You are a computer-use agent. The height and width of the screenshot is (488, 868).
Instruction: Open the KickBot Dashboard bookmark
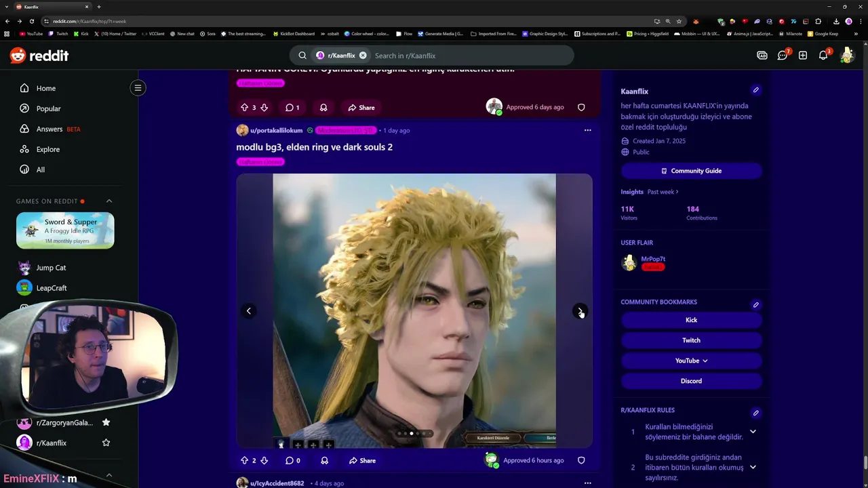294,33
